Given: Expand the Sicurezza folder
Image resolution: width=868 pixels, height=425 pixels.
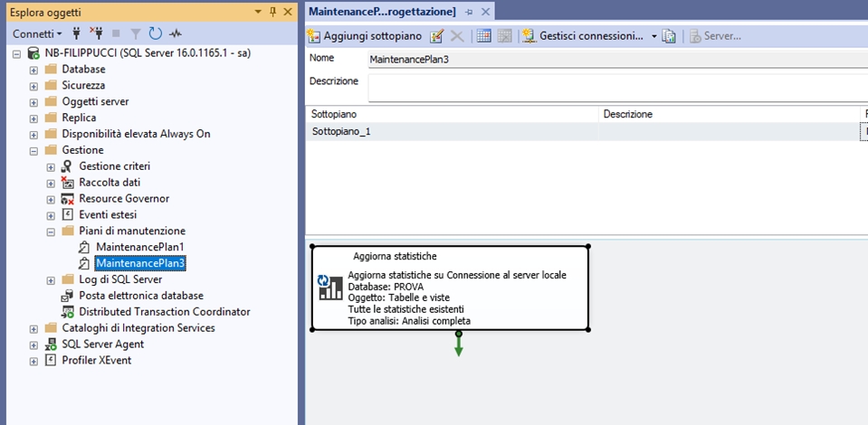Looking at the screenshot, I should click(x=33, y=86).
